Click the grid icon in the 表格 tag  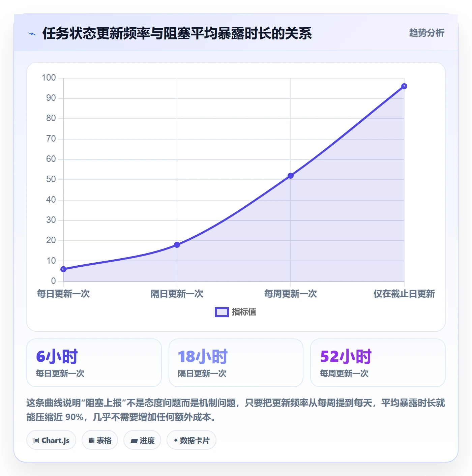[91, 441]
